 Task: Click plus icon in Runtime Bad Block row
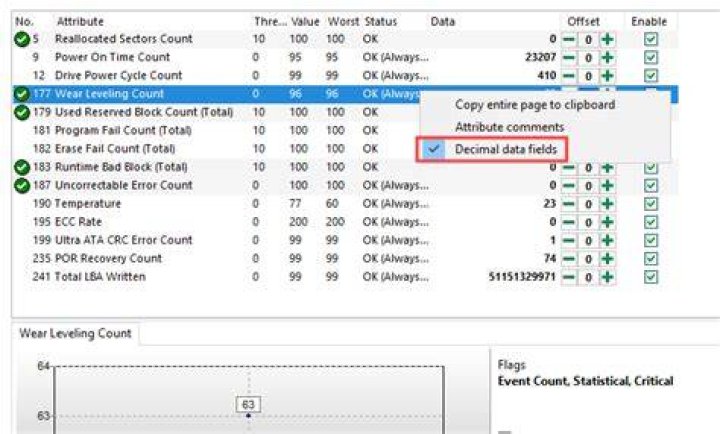pyautogui.click(x=608, y=168)
